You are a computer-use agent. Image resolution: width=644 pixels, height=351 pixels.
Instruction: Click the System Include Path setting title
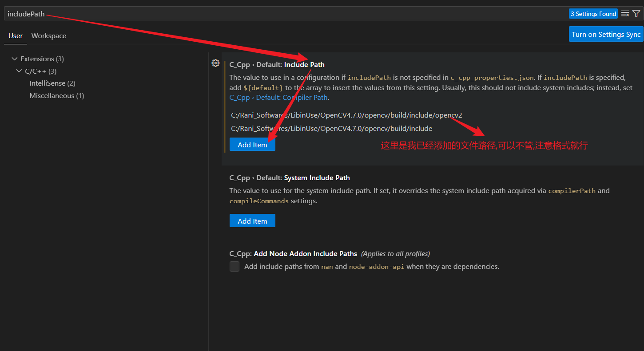[x=290, y=178]
